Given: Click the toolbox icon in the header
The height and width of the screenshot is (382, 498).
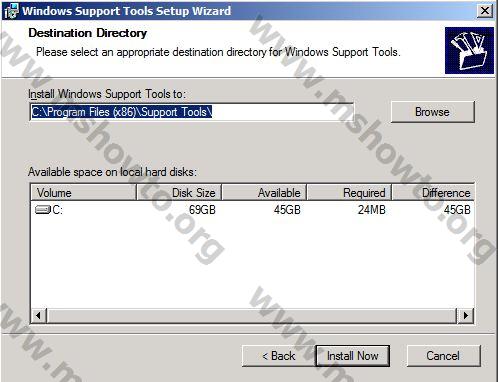Looking at the screenshot, I should [469, 51].
